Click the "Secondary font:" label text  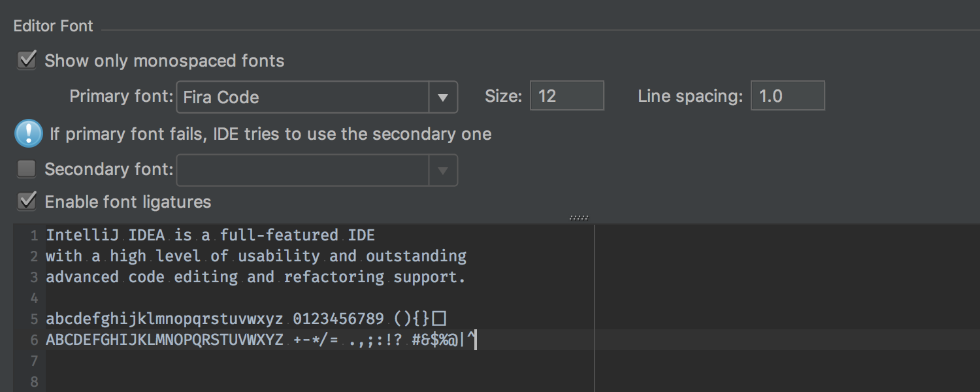click(x=109, y=169)
